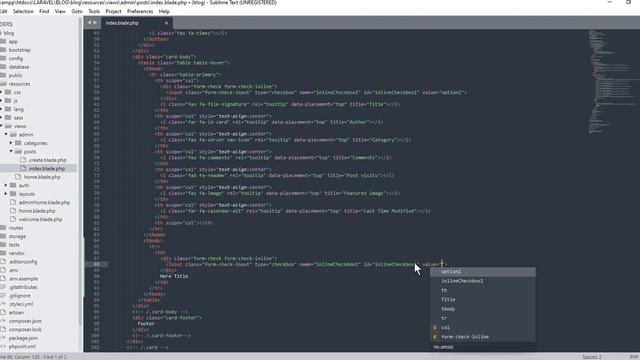Open the tests folder

[x=14, y=245]
